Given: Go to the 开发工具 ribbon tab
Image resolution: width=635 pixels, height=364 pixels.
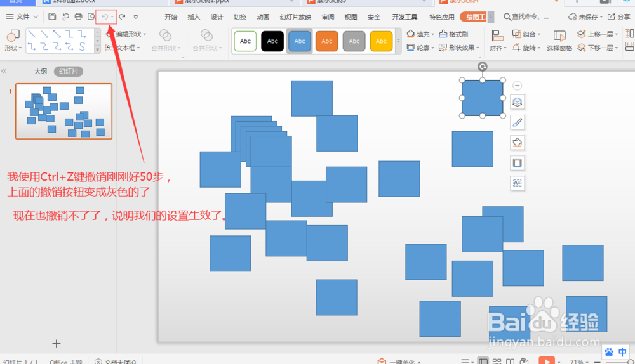Looking at the screenshot, I should pyautogui.click(x=404, y=16).
